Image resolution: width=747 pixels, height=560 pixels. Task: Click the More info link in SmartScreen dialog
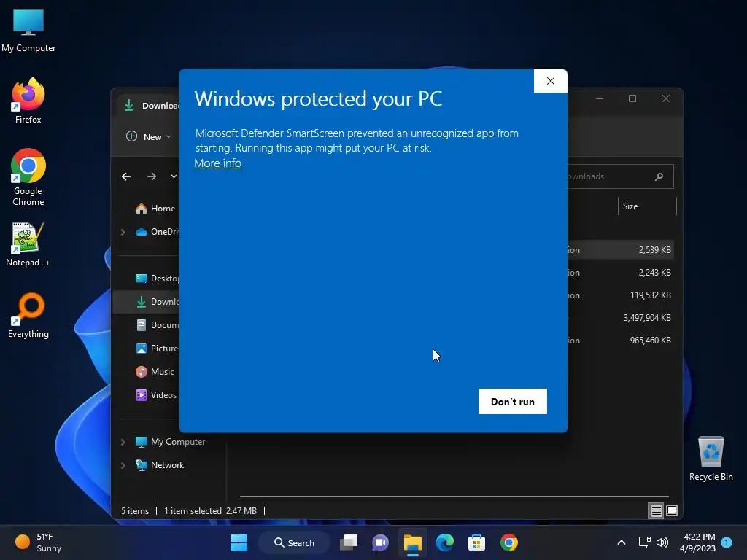click(217, 163)
